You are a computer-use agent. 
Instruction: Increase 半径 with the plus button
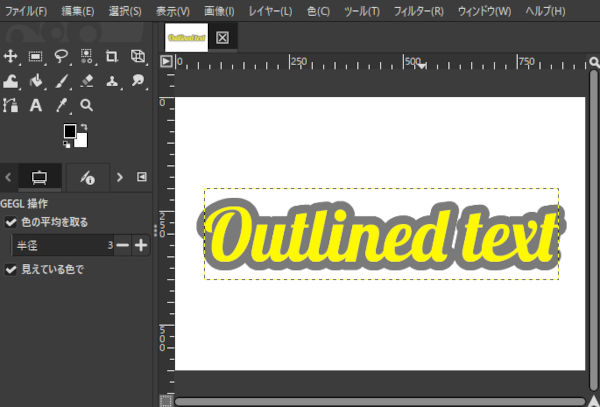(x=141, y=245)
